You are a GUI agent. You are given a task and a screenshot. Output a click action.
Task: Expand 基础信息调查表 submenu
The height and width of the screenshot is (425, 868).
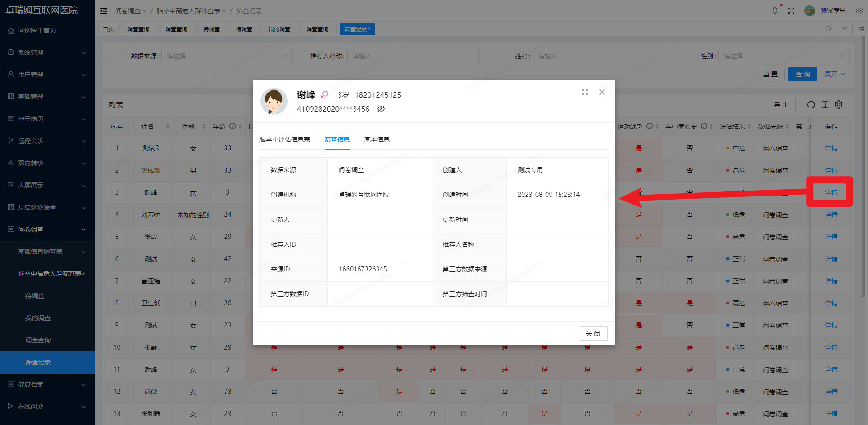(x=47, y=252)
